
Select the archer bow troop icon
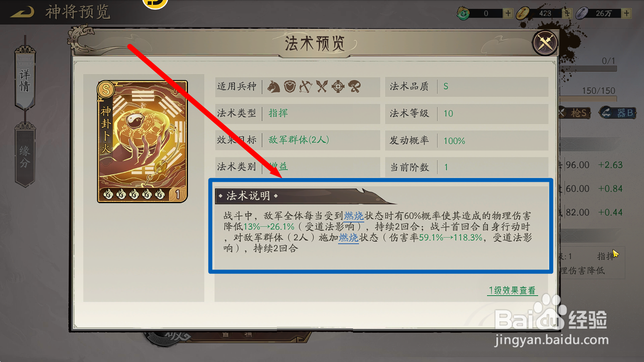coord(306,86)
